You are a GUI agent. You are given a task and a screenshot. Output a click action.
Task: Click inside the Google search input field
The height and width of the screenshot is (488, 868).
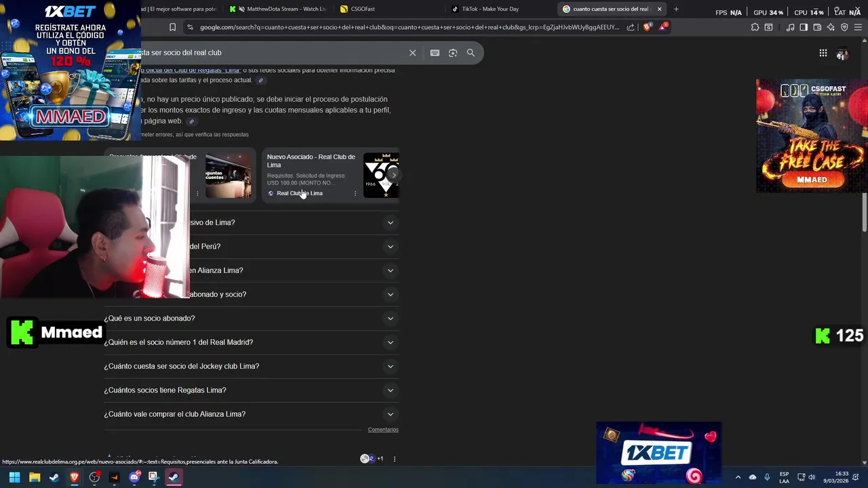pos(271,53)
